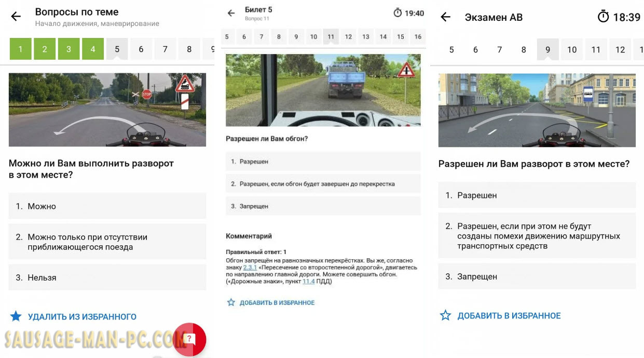Viewport: 644px width, 358px height.
Task: Open the 2.3.1 sign reference link
Action: tap(250, 268)
